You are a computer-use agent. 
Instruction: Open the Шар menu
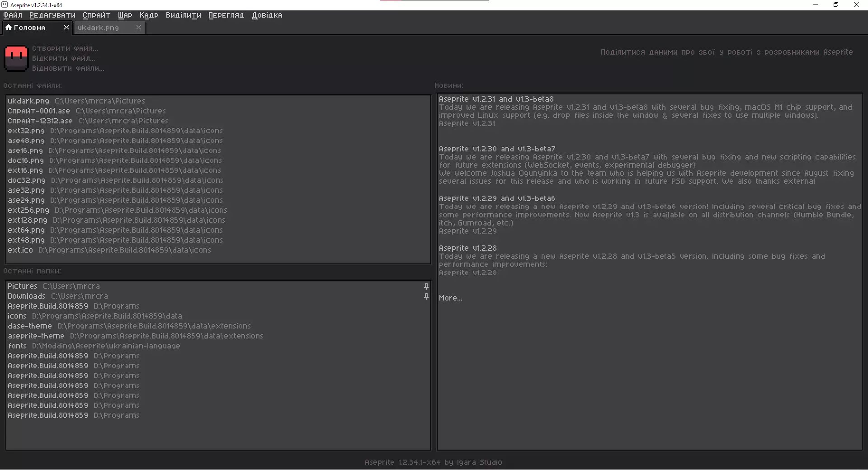coord(125,15)
